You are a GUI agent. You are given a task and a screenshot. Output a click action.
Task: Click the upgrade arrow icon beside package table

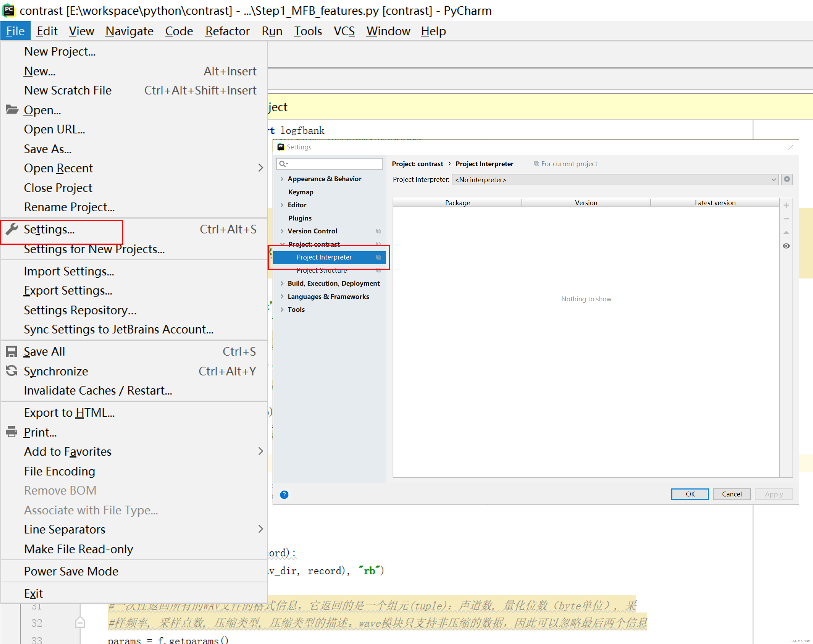pyautogui.click(x=786, y=232)
